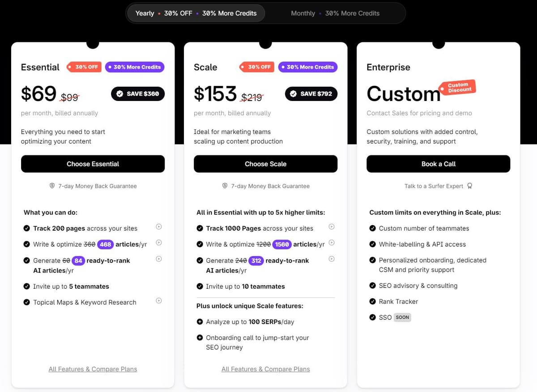
Task: Click checkmark icon beside SEO advisory & consulting
Action: [372, 286]
